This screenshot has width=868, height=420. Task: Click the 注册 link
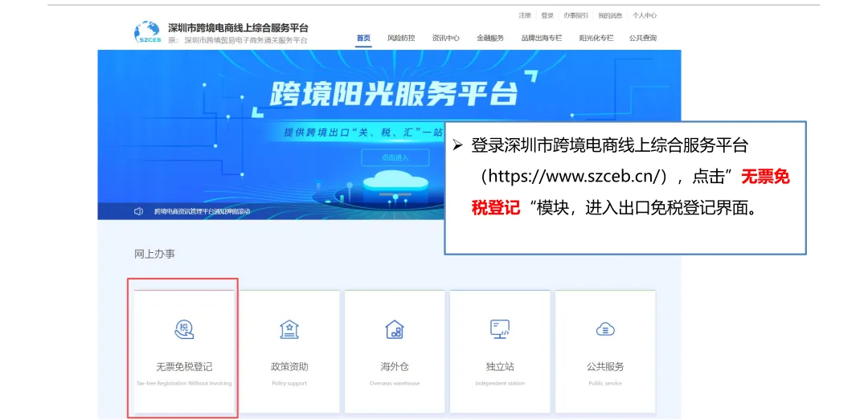[x=525, y=15]
